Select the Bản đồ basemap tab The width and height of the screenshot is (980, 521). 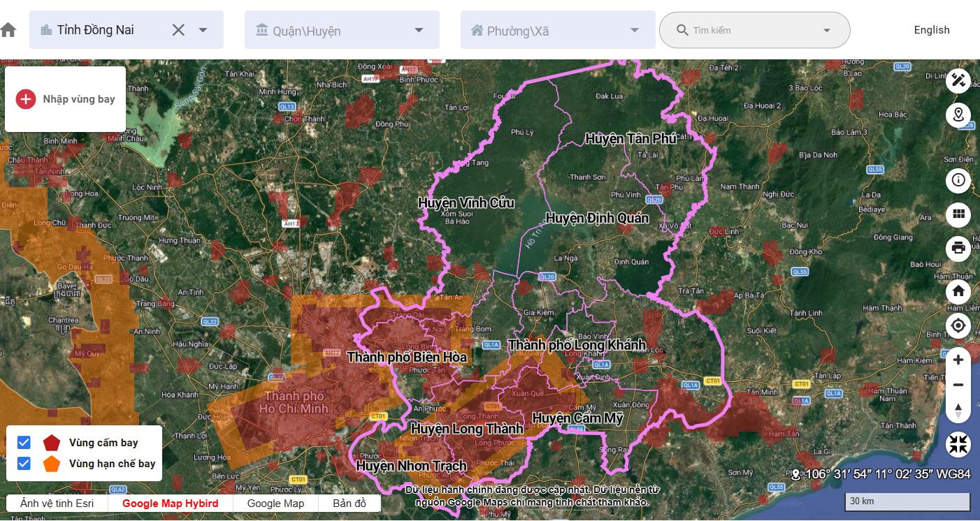pos(350,504)
